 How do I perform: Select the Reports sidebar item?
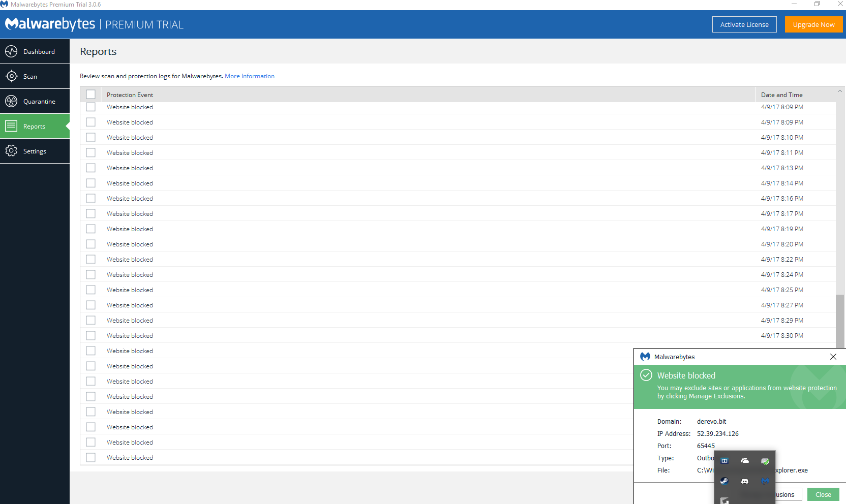pos(35,126)
